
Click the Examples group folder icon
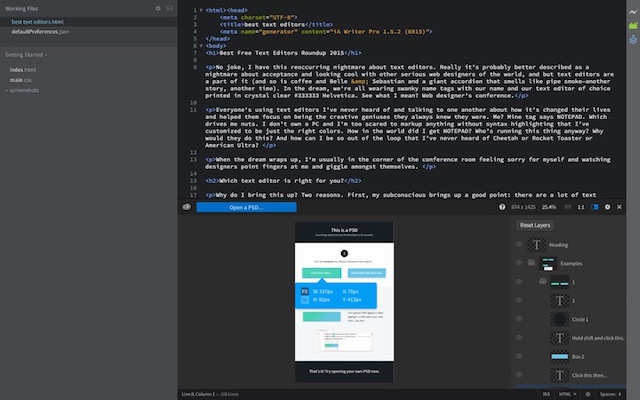[x=531, y=263]
